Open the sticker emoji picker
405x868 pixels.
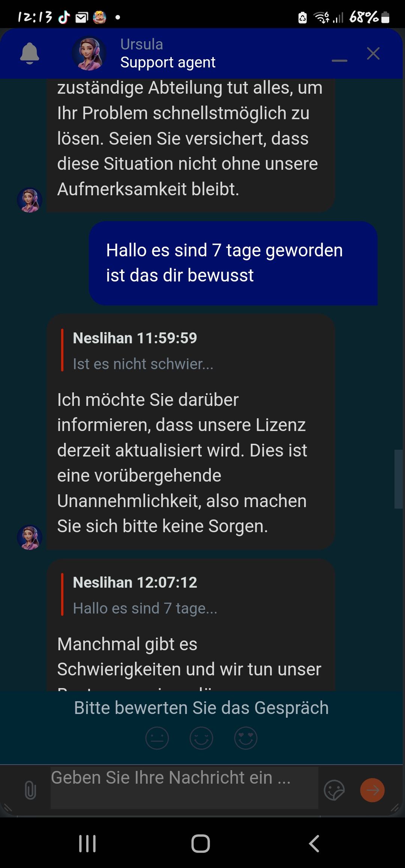click(x=334, y=790)
